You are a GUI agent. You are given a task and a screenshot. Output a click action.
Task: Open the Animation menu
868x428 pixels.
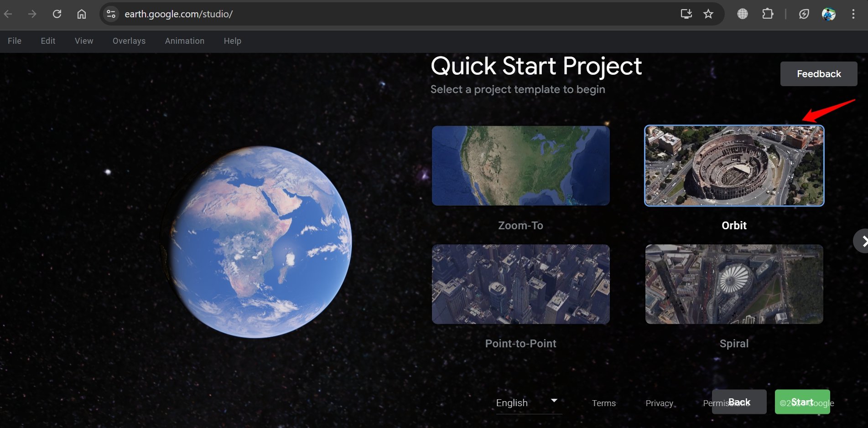pyautogui.click(x=185, y=41)
